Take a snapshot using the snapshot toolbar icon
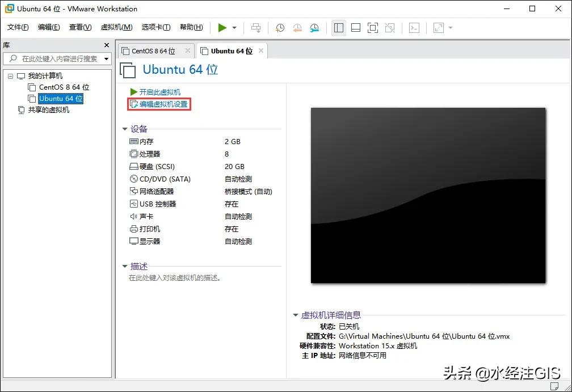Viewport: 572px width, 392px height. 280,27
